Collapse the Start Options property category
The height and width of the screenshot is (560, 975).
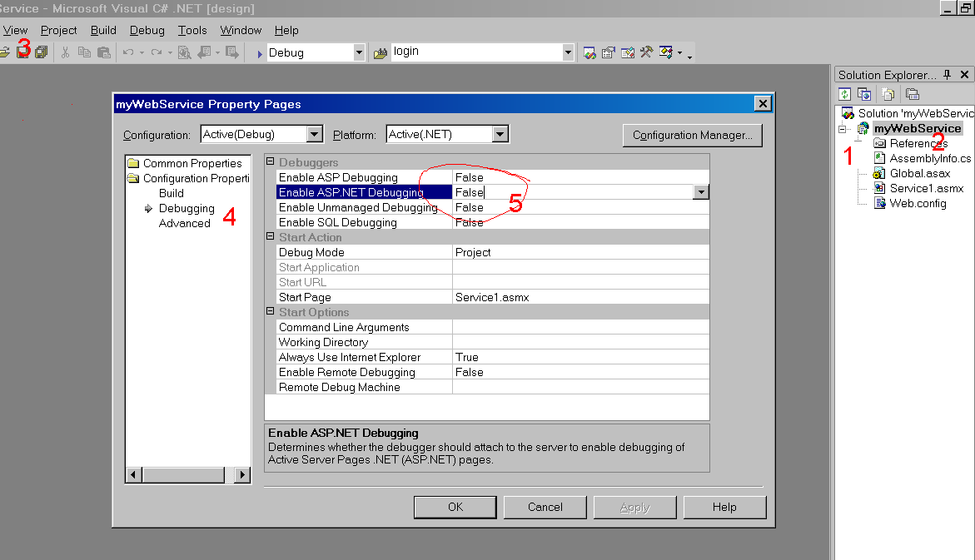tap(271, 310)
